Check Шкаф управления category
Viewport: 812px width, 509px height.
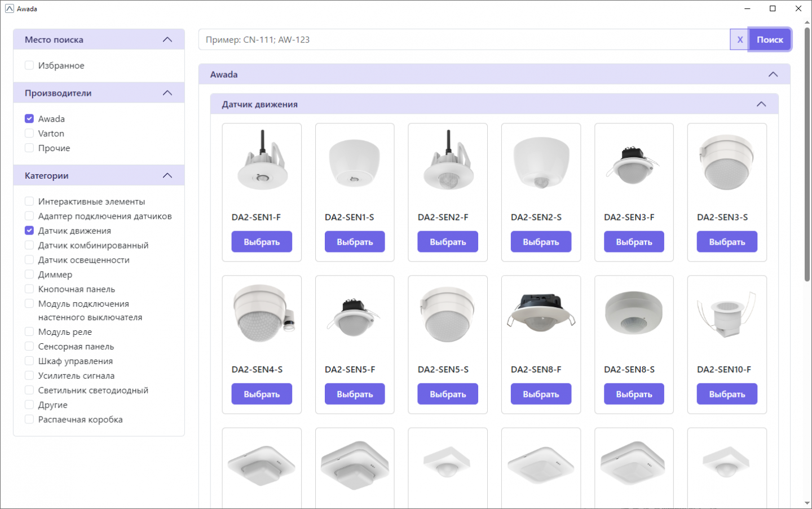(29, 361)
